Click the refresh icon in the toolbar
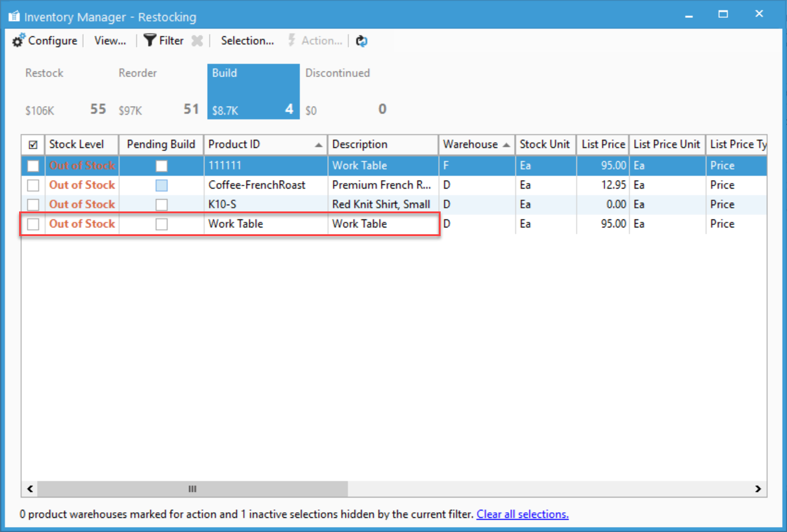This screenshot has height=532, width=787. tap(362, 41)
